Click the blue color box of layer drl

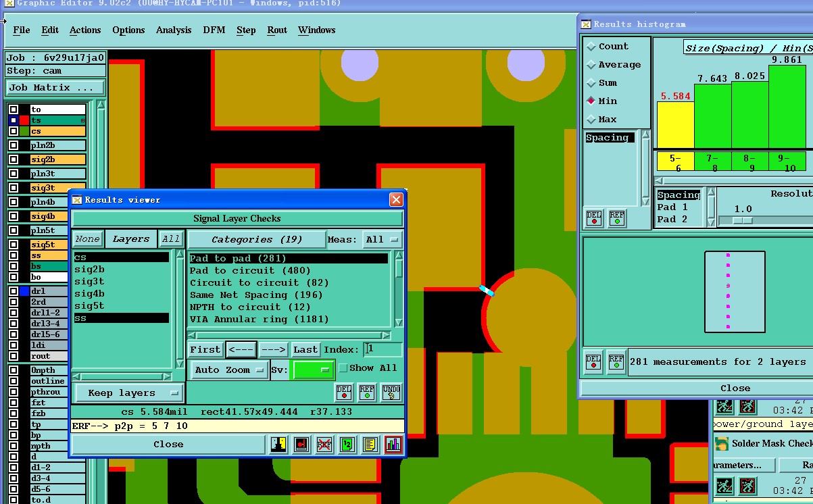(x=24, y=291)
